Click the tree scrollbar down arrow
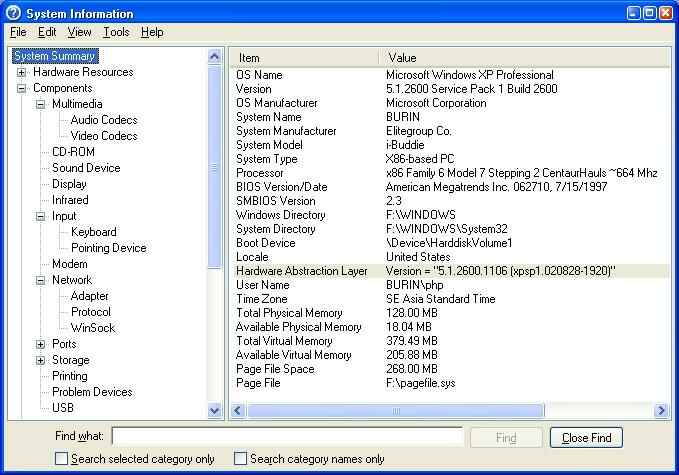 [x=214, y=410]
